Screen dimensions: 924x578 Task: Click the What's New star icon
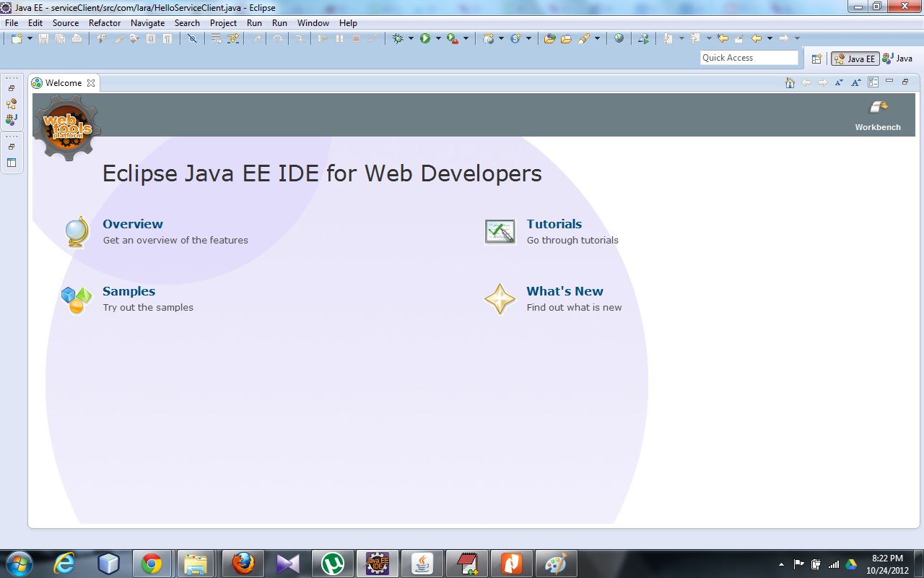click(500, 299)
